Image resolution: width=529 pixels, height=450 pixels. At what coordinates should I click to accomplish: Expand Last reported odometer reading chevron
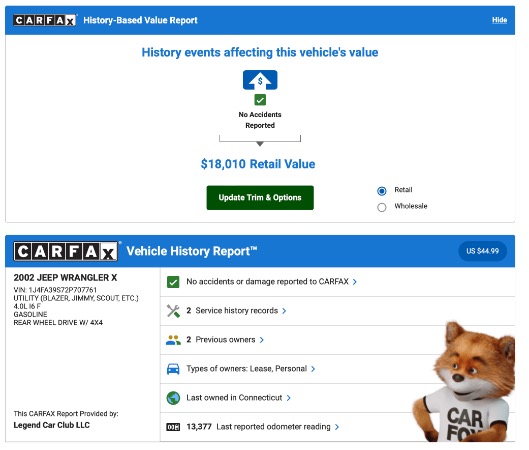coord(337,427)
